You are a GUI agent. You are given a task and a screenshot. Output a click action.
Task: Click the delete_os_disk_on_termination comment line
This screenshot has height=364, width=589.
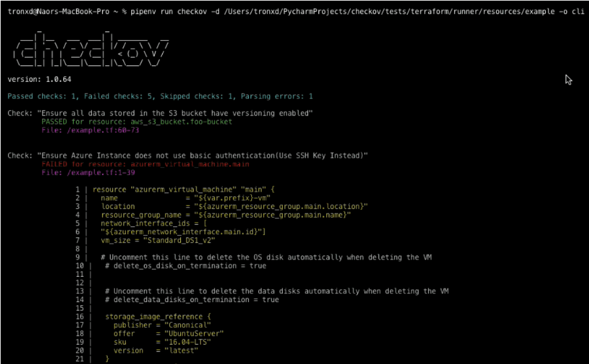(185, 266)
